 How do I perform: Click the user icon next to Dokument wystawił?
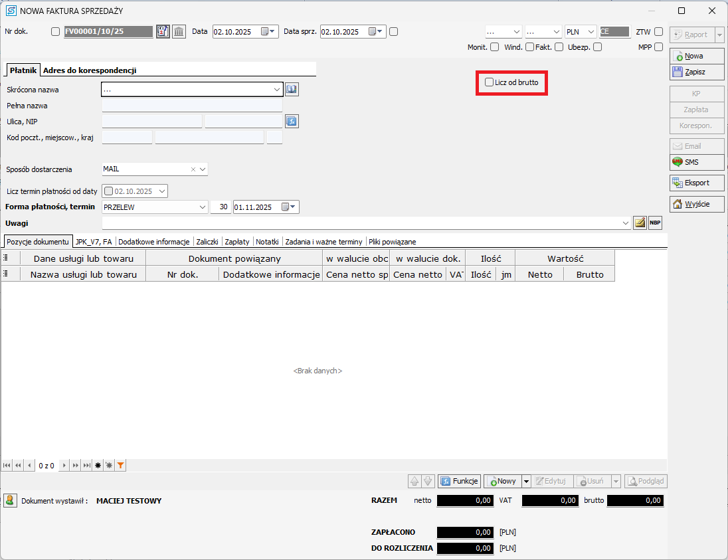coord(10,500)
